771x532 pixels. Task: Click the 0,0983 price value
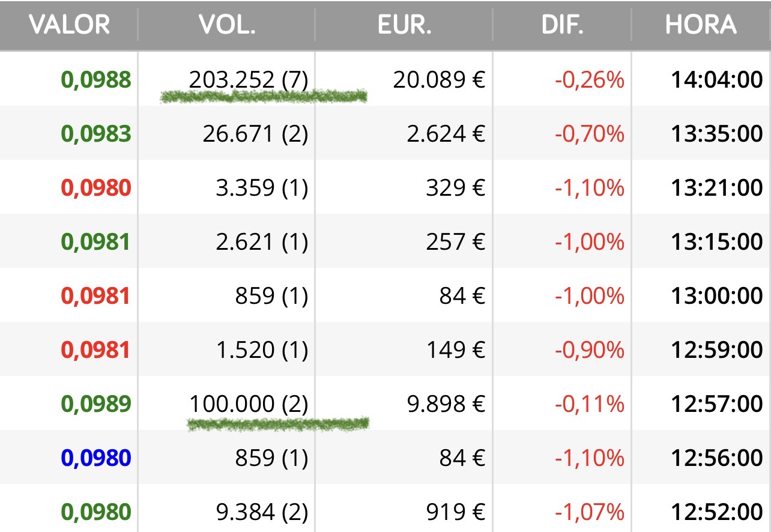(x=95, y=134)
